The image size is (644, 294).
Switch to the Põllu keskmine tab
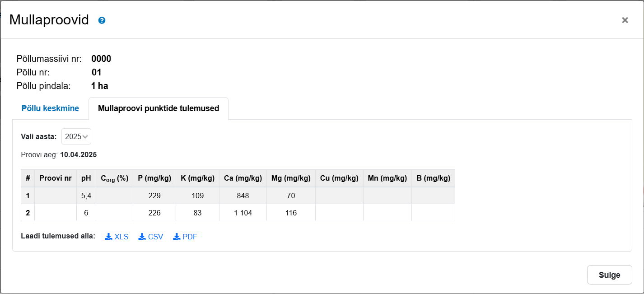pyautogui.click(x=50, y=108)
